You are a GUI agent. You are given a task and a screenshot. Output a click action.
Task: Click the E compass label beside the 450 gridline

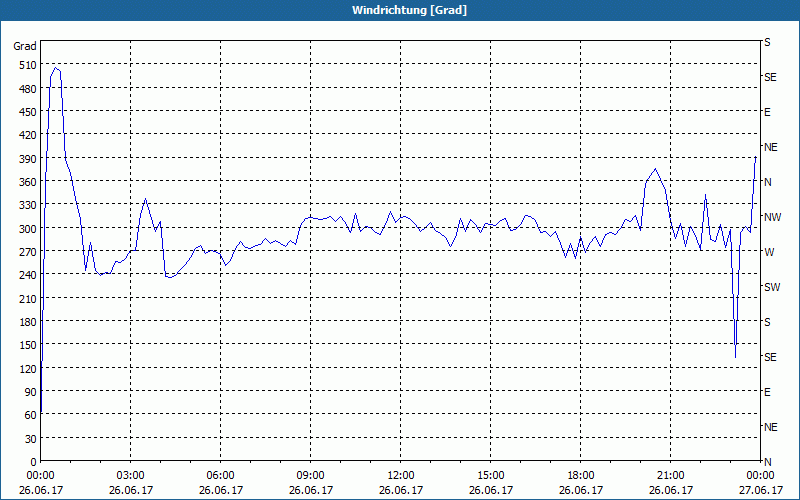[767, 112]
